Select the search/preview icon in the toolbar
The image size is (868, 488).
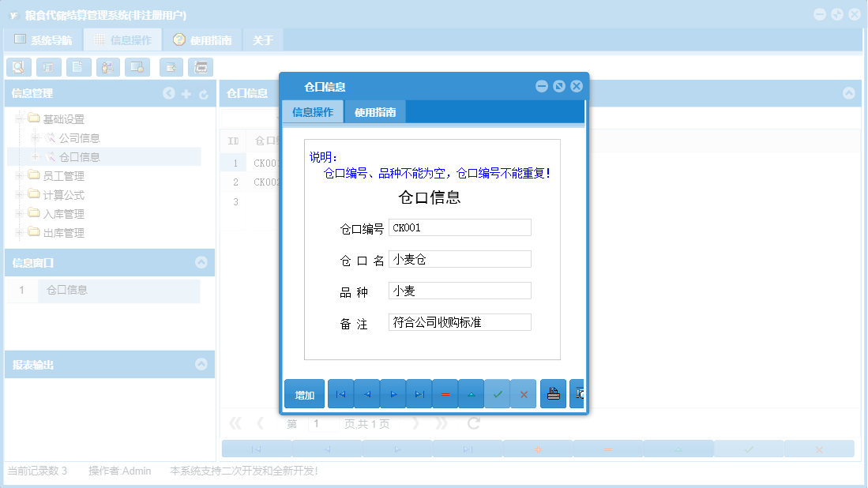pyautogui.click(x=19, y=67)
